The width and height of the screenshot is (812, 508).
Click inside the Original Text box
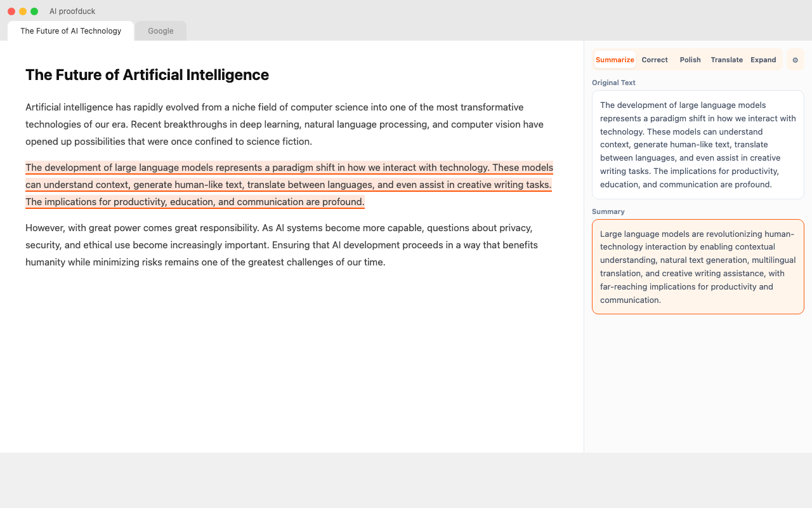pyautogui.click(x=697, y=145)
